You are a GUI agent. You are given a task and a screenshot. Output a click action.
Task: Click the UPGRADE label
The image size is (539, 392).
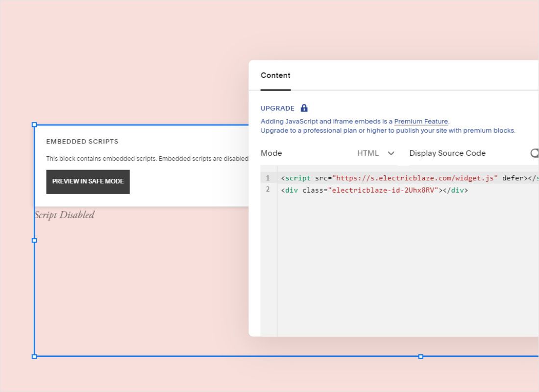coord(277,108)
